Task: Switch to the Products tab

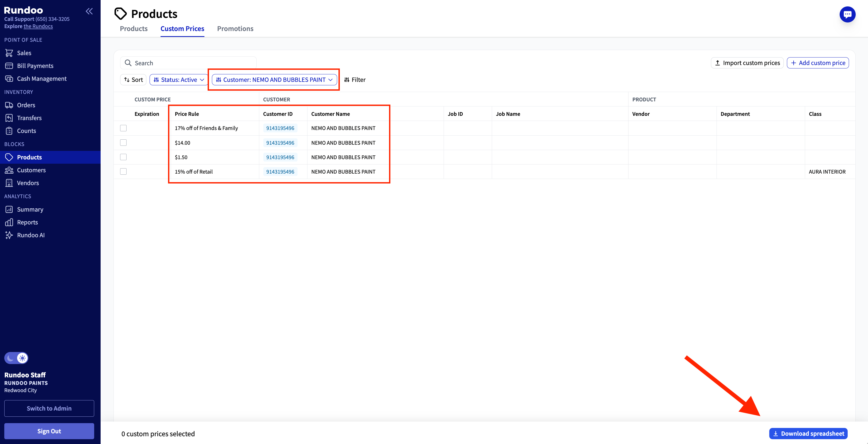Action: click(x=134, y=29)
